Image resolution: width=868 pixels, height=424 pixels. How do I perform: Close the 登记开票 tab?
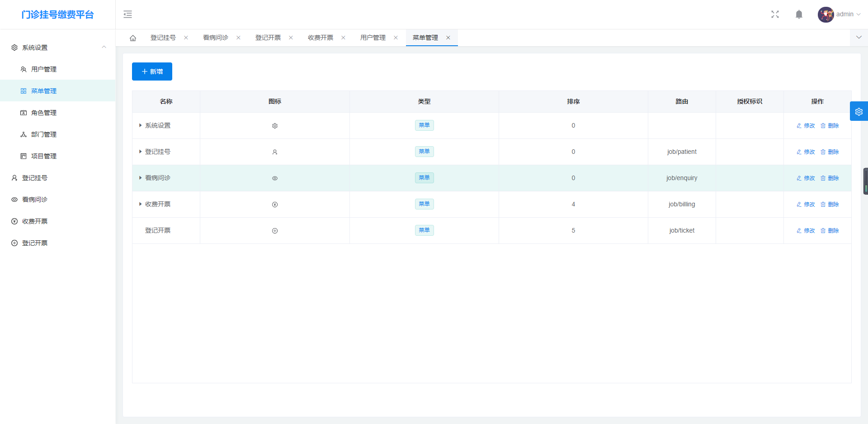[x=291, y=38]
